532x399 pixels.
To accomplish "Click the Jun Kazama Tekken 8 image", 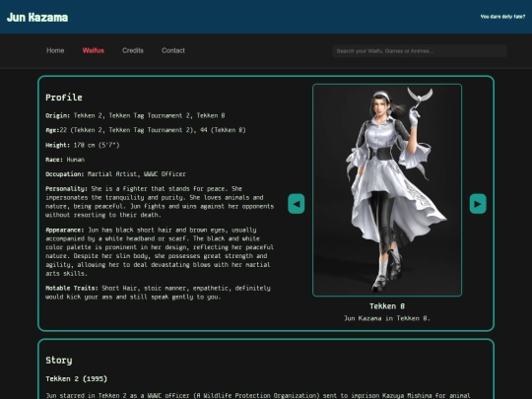I will point(387,190).
